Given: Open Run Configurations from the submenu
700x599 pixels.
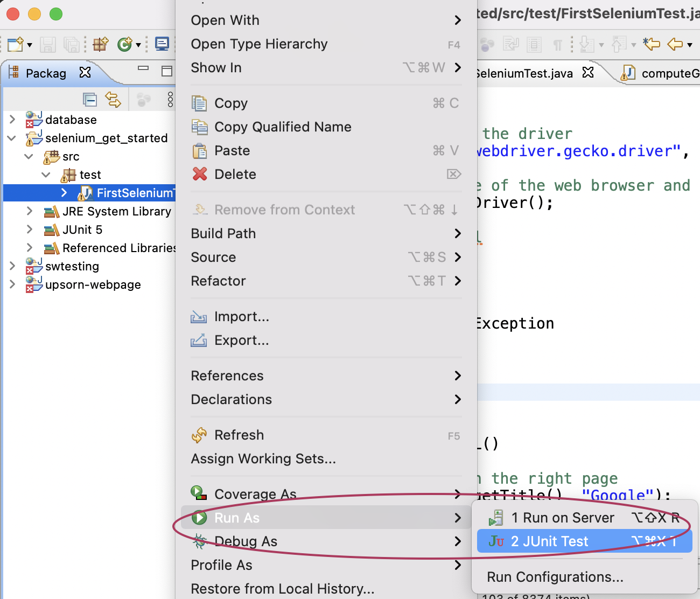Looking at the screenshot, I should pyautogui.click(x=555, y=576).
